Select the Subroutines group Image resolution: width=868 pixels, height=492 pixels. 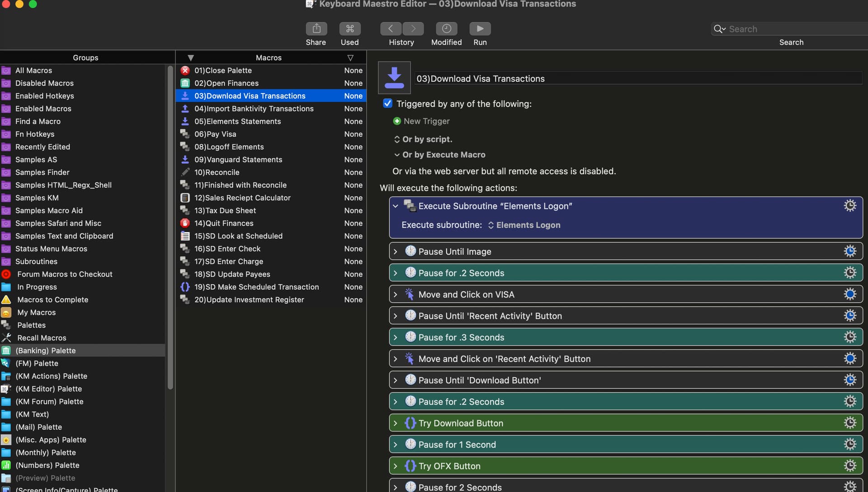tap(36, 262)
